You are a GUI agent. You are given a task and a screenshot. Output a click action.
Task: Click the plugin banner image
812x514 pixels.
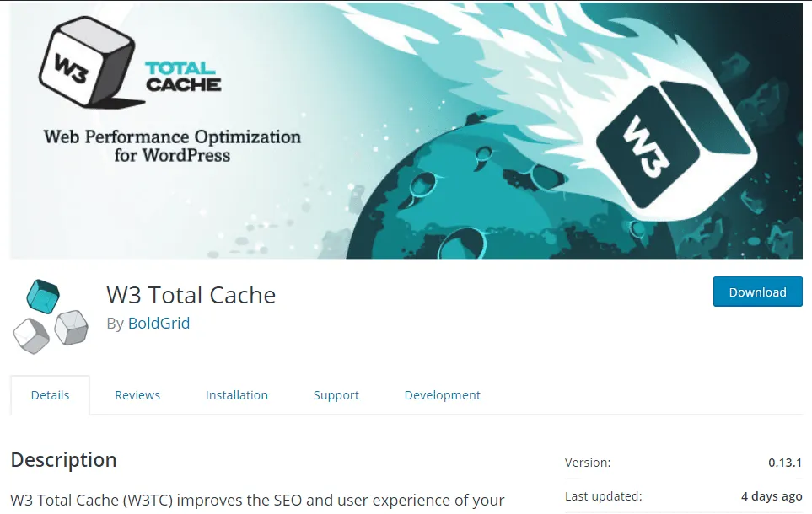pos(405,131)
